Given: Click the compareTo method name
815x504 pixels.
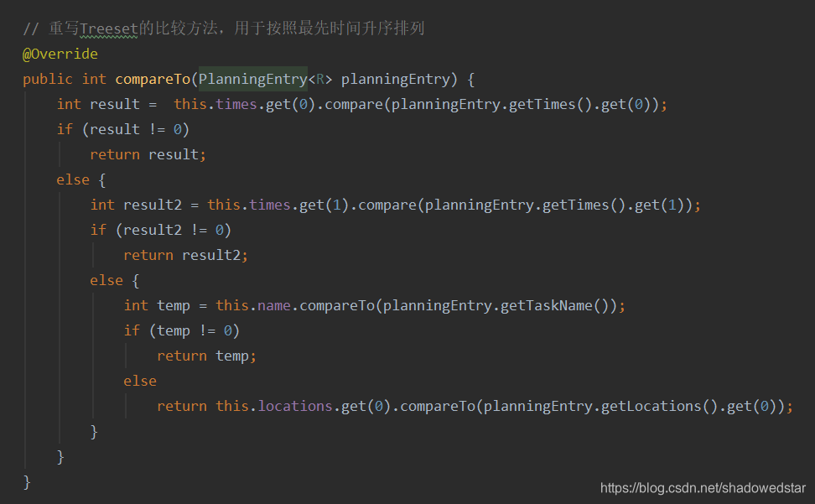Looking at the screenshot, I should [153, 79].
